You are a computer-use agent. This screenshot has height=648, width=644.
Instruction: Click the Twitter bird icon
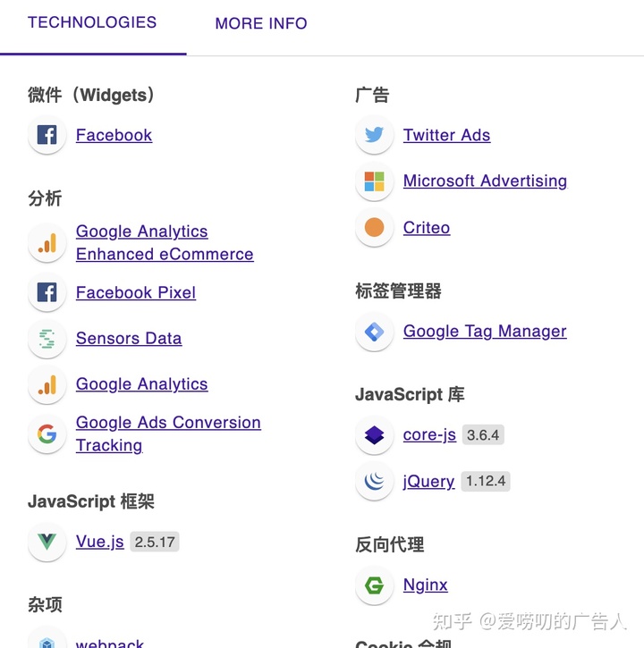(374, 135)
